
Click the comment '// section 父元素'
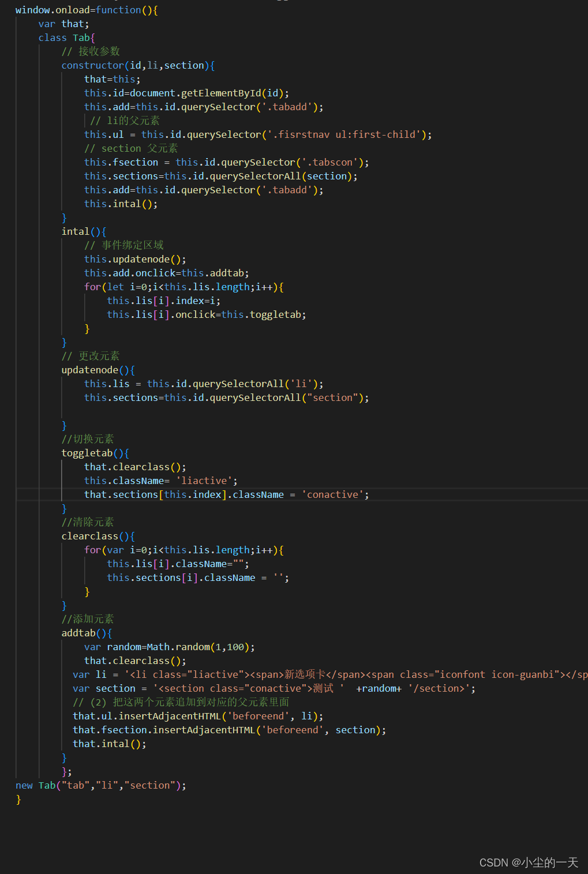click(131, 148)
